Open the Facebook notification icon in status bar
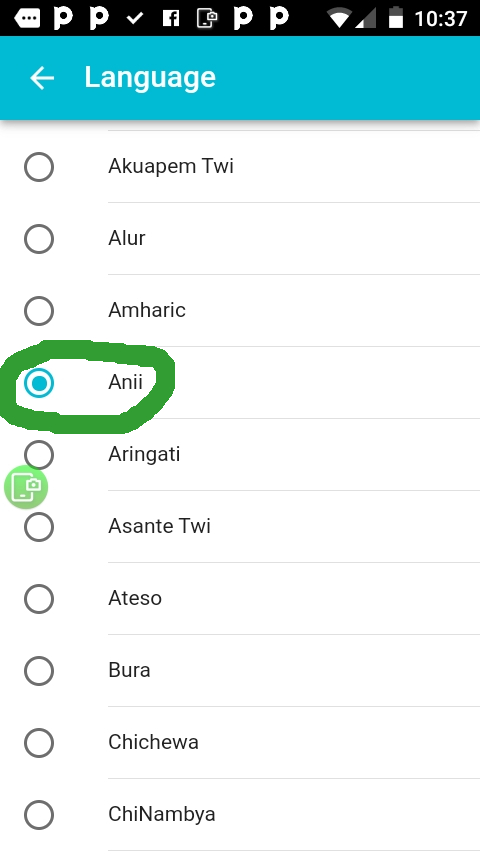 171,18
